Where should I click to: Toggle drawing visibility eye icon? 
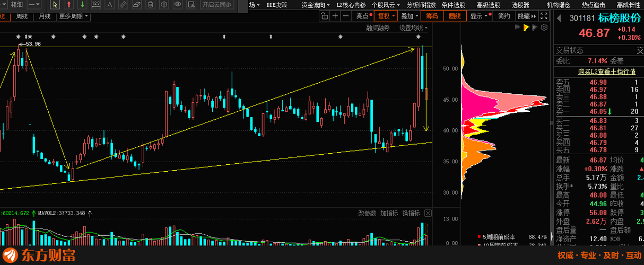pos(178,5)
